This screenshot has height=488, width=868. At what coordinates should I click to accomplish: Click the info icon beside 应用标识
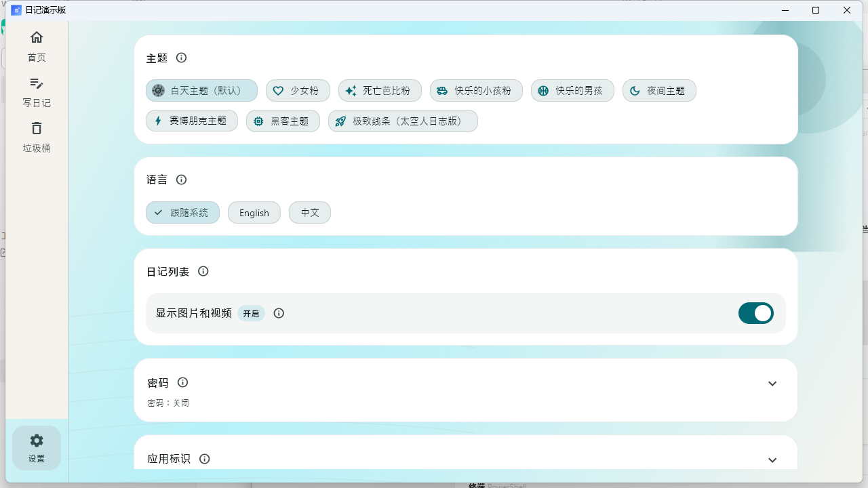pos(205,459)
